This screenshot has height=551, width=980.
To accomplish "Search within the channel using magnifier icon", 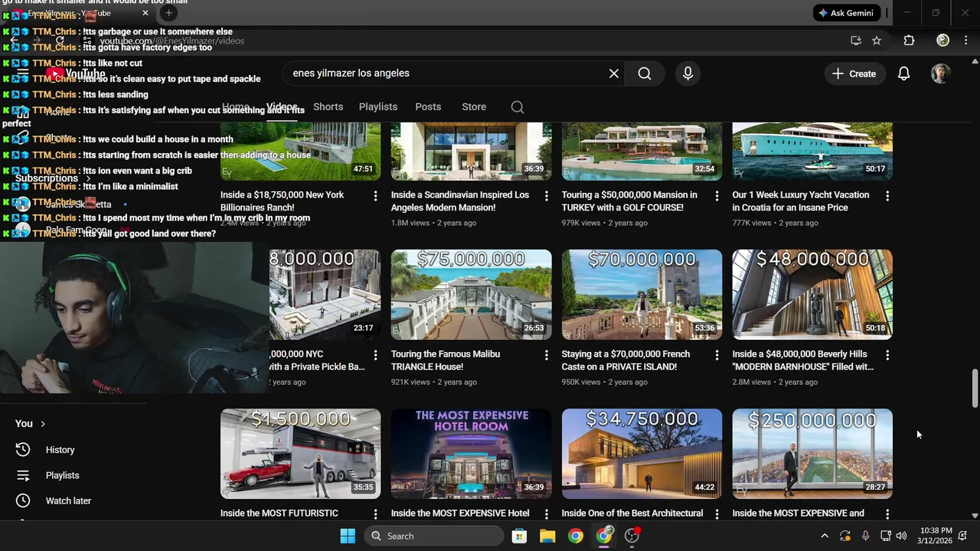I will (518, 107).
